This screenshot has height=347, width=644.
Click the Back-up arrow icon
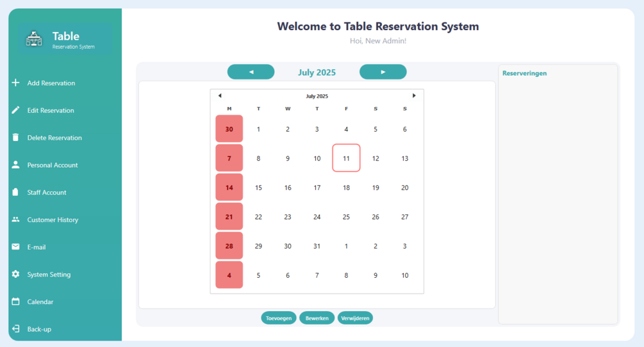click(15, 328)
